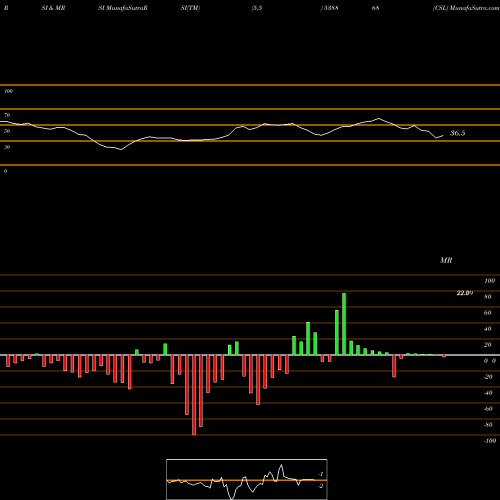This screenshot has width=500, height=500.
Task: Click the 70 label on RSI axis
Action: point(7,115)
